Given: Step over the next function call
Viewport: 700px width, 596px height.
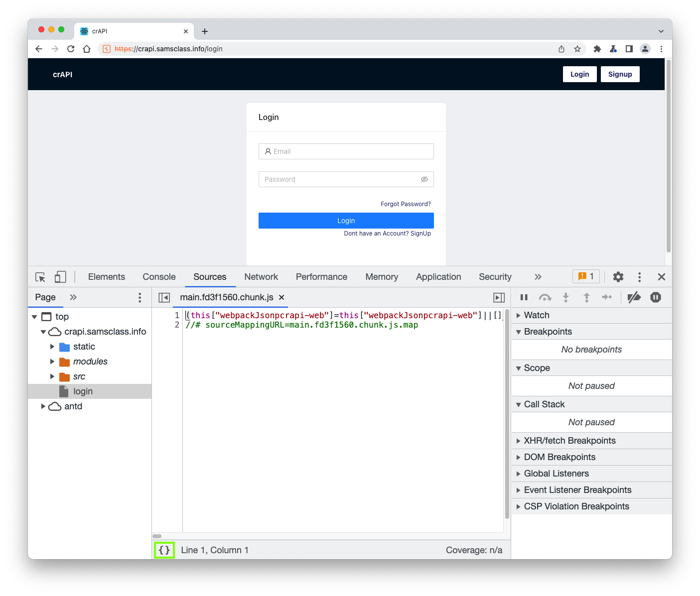Looking at the screenshot, I should coord(545,297).
